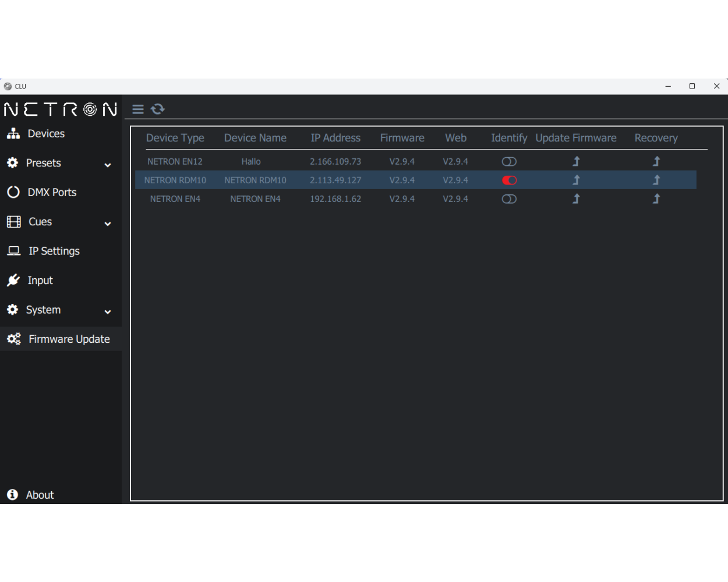Viewport: 728px width, 582px height.
Task: Click the Presets gear icon
Action: click(x=13, y=163)
